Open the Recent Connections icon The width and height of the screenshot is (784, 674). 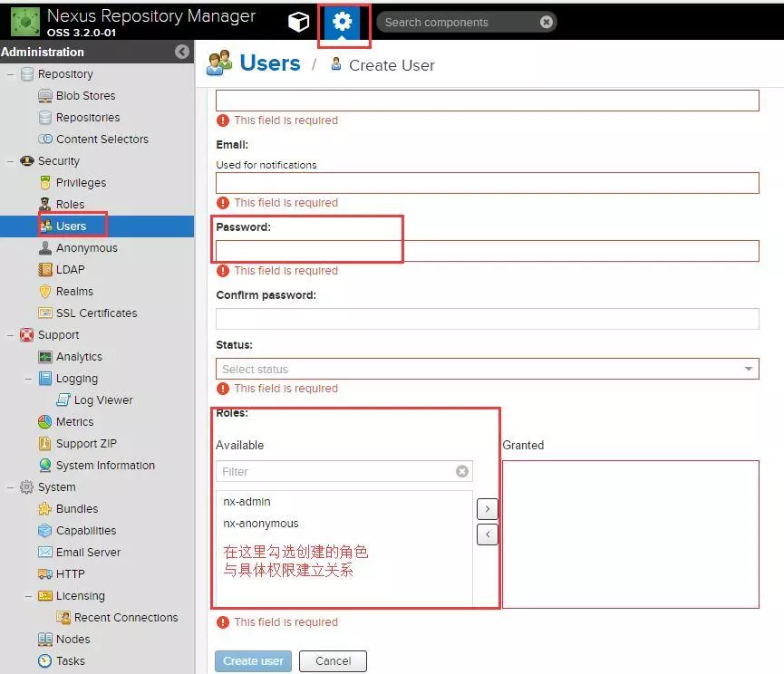63,618
